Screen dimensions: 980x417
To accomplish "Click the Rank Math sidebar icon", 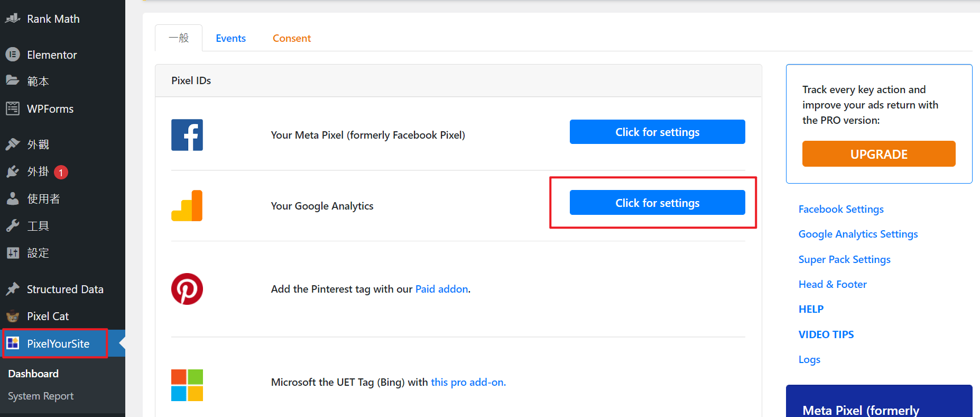I will click(13, 19).
